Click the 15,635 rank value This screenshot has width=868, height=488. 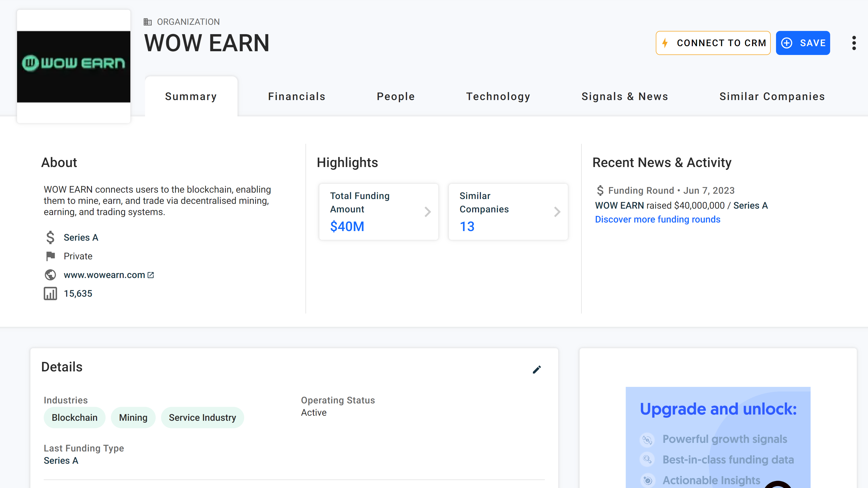pos(78,293)
